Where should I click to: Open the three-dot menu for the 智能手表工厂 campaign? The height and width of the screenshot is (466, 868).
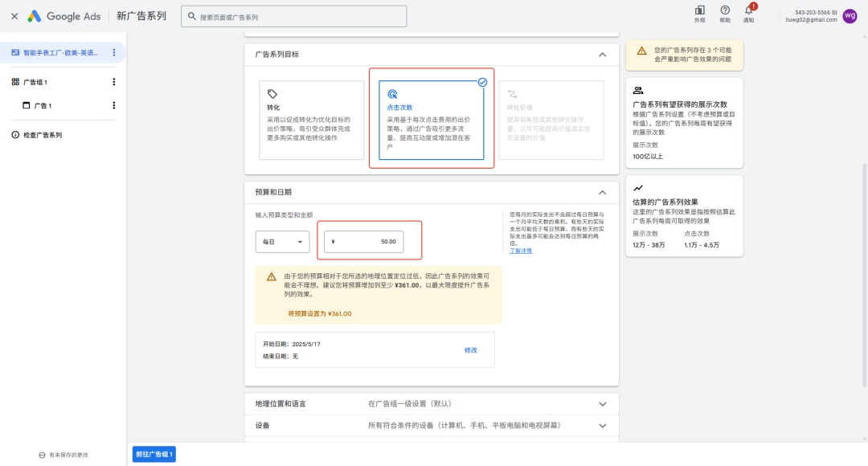click(x=113, y=53)
